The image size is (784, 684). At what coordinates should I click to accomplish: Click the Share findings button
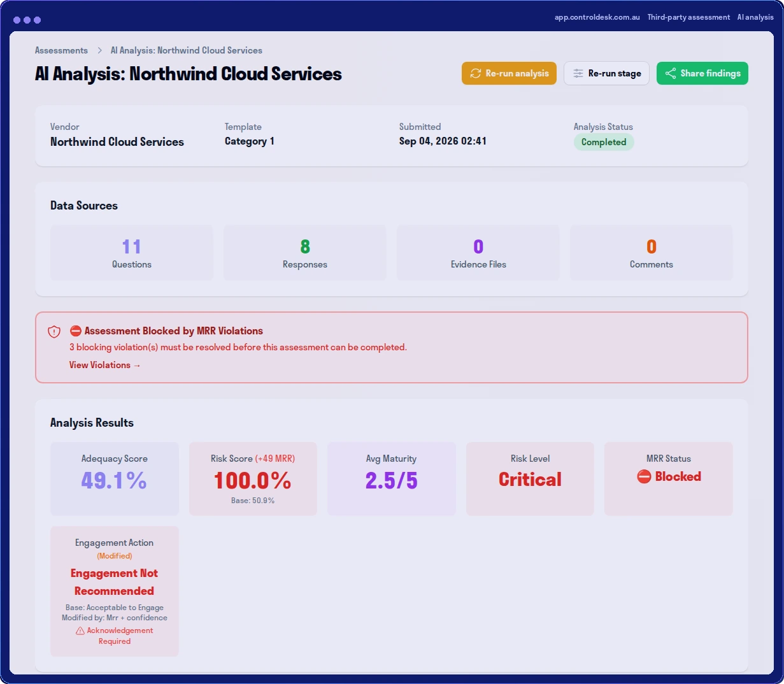pyautogui.click(x=702, y=73)
